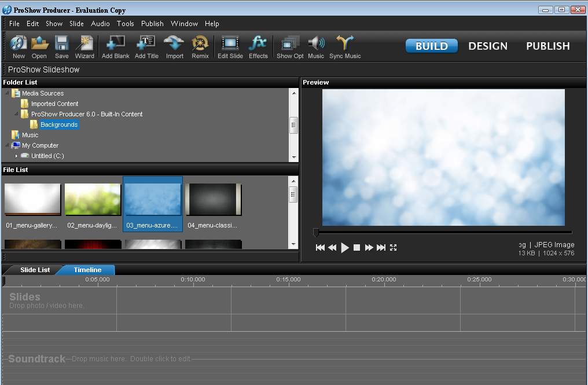Open the Edit Slide tool
Viewport: 588px width, 385px height.
(x=230, y=47)
